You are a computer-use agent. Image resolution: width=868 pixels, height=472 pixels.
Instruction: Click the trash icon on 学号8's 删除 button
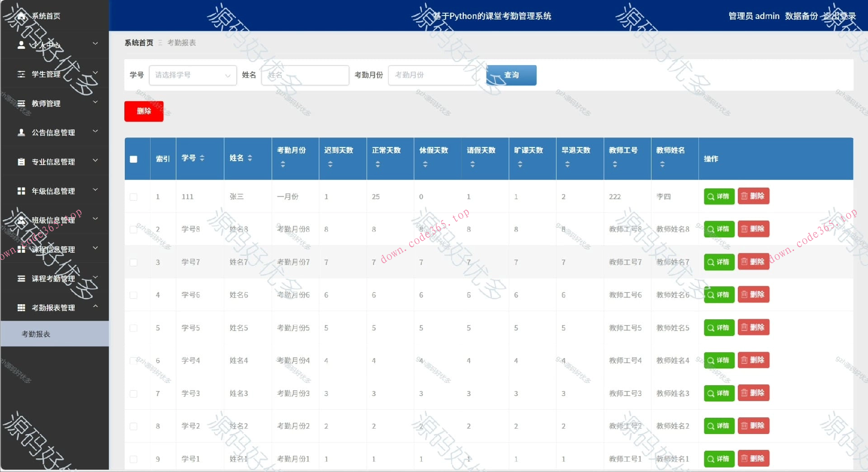click(x=744, y=229)
